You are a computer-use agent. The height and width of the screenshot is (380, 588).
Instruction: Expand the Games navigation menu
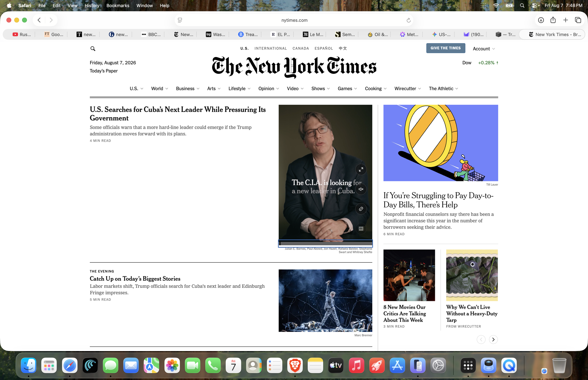[x=347, y=89]
